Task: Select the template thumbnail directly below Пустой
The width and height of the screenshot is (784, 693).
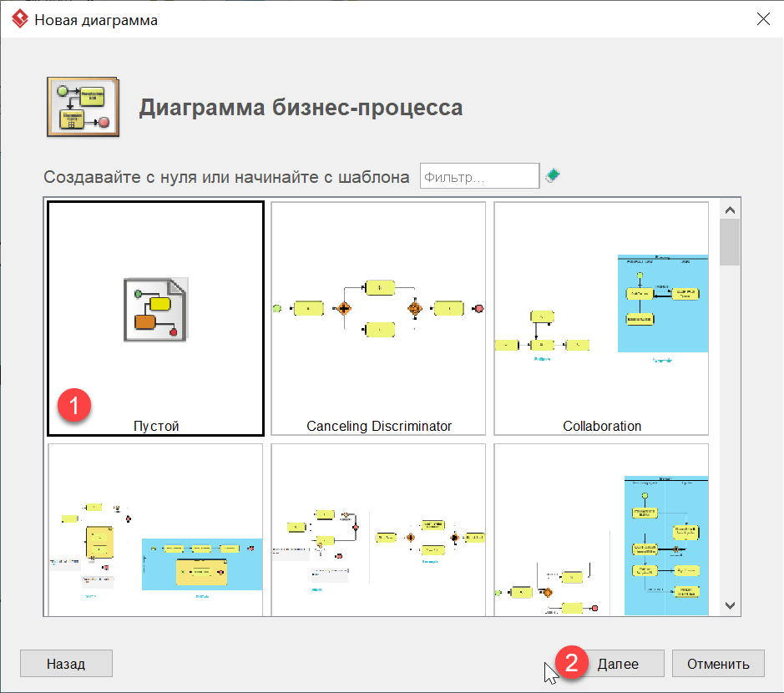Action: [x=156, y=530]
